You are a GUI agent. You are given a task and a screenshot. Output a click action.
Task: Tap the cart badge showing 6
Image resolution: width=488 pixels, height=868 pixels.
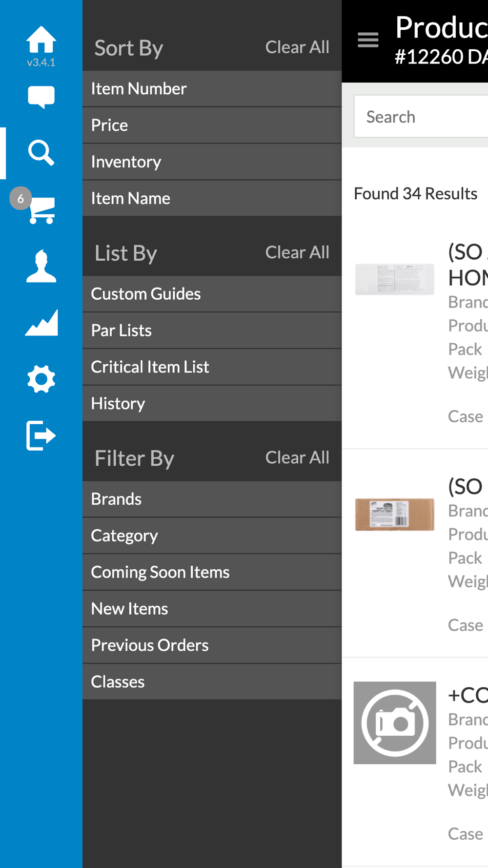(x=20, y=198)
